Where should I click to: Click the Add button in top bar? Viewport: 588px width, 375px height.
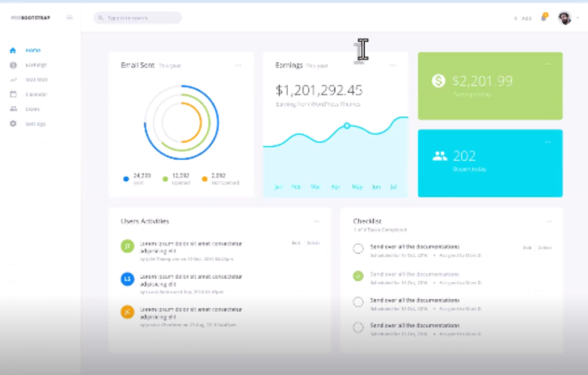point(522,18)
